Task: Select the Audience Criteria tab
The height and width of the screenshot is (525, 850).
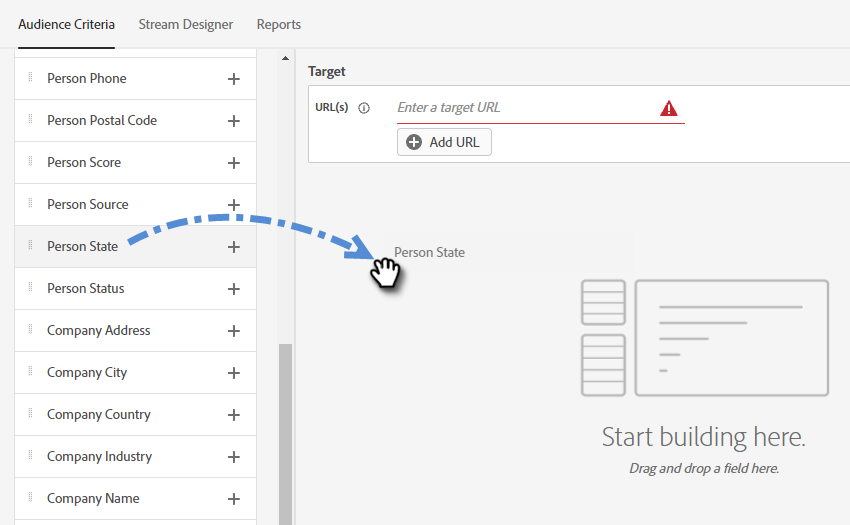Action: tap(66, 24)
